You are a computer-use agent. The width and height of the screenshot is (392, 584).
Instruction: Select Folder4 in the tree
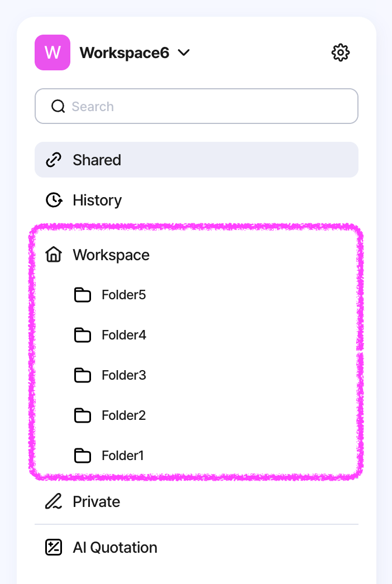point(197,335)
